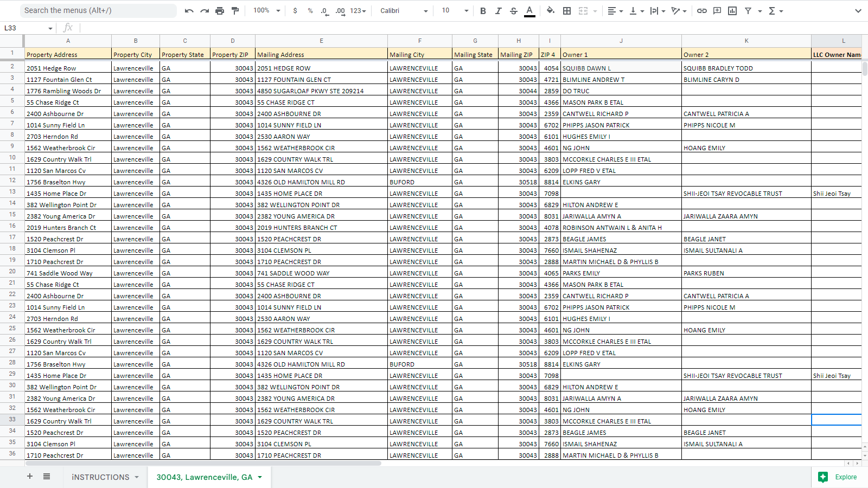Add a new sheet
This screenshot has height=488, width=868.
30,477
